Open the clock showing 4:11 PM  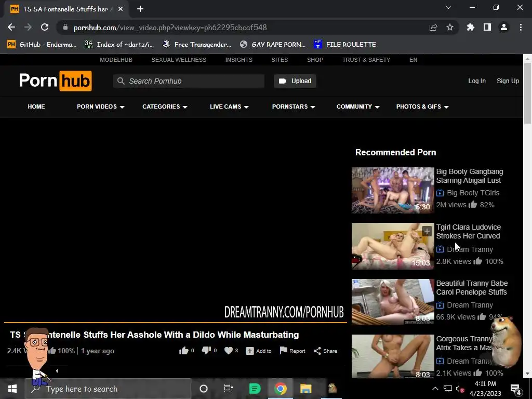tap(485, 389)
